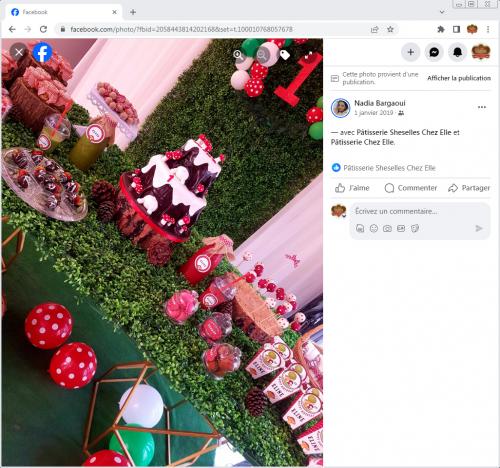Insert an avatar sticker in the comment

[360, 228]
